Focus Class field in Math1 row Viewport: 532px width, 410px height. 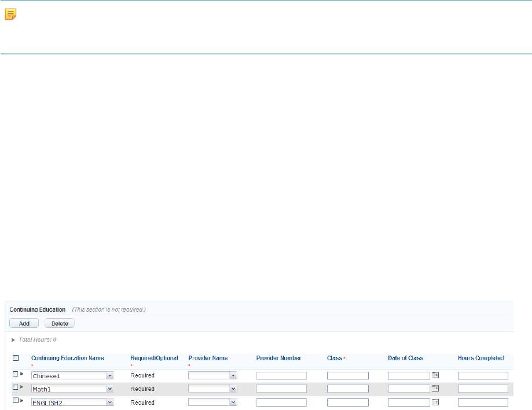[348, 389]
